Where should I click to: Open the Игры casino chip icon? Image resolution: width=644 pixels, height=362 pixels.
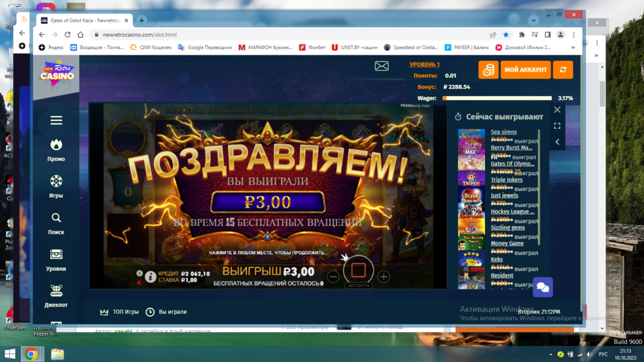point(56,182)
